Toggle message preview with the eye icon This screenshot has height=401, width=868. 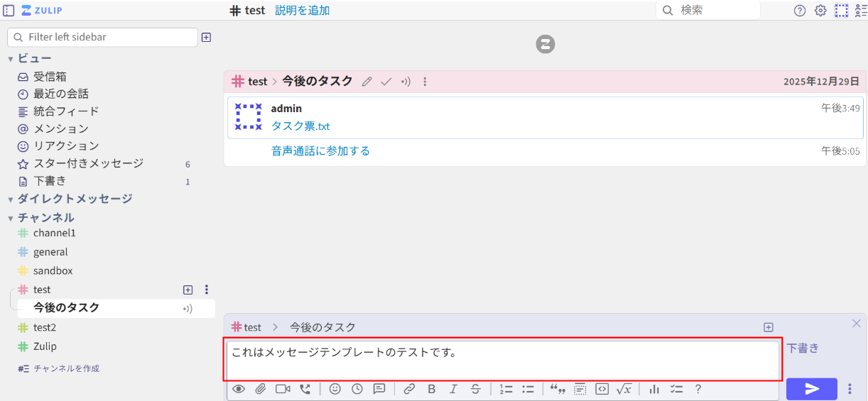tap(238, 389)
